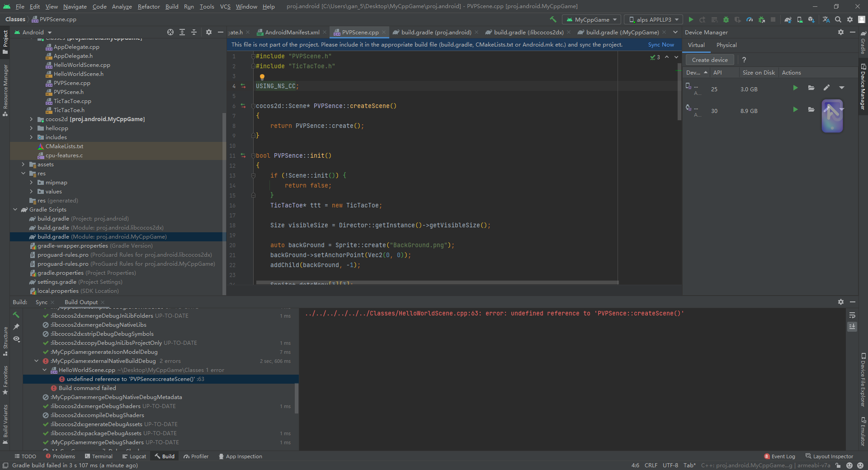Click the green Run app button
Viewport: 868px width, 470px height.
[x=691, y=19]
